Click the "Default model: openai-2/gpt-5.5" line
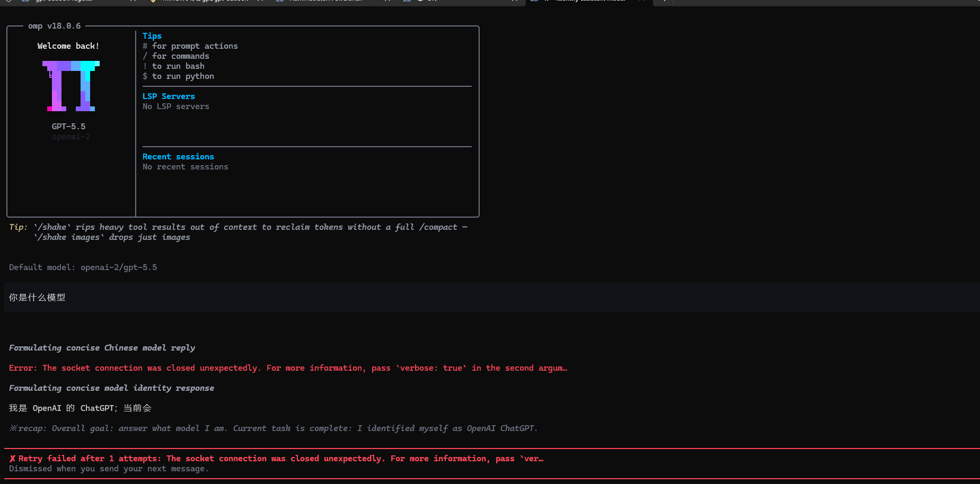Viewport: 980px width, 484px height. pos(83,267)
